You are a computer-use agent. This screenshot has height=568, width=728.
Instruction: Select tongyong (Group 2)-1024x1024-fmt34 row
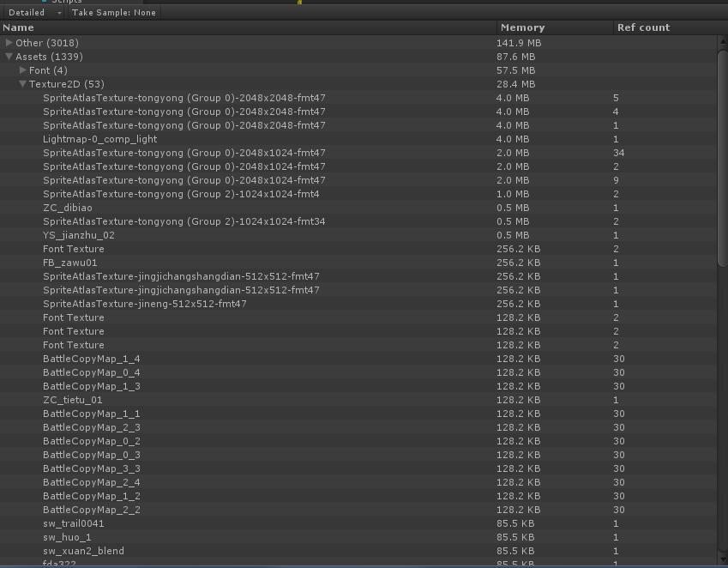(x=358, y=221)
